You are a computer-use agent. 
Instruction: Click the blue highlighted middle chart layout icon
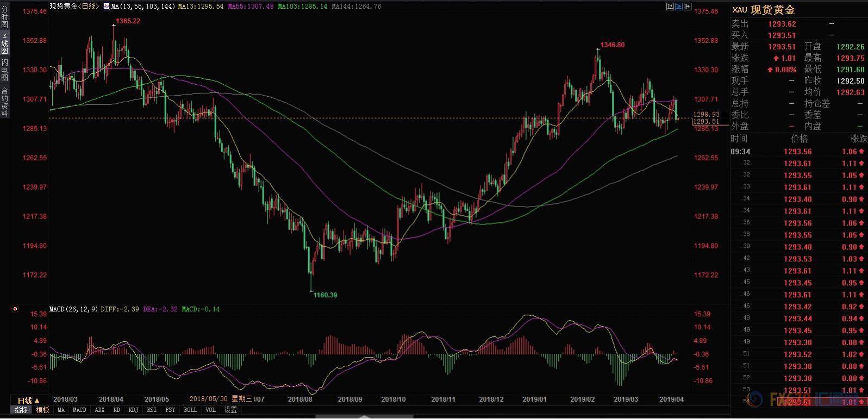679,7
